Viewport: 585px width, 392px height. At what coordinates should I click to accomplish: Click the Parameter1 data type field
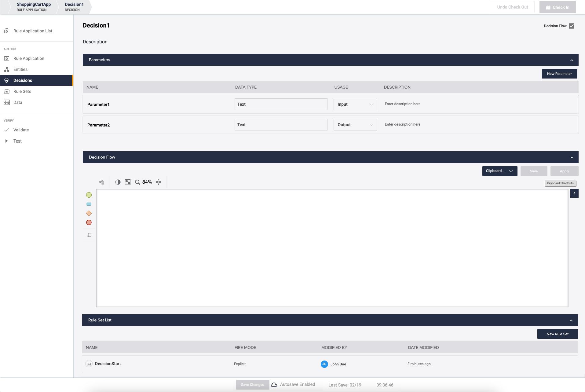(x=281, y=104)
